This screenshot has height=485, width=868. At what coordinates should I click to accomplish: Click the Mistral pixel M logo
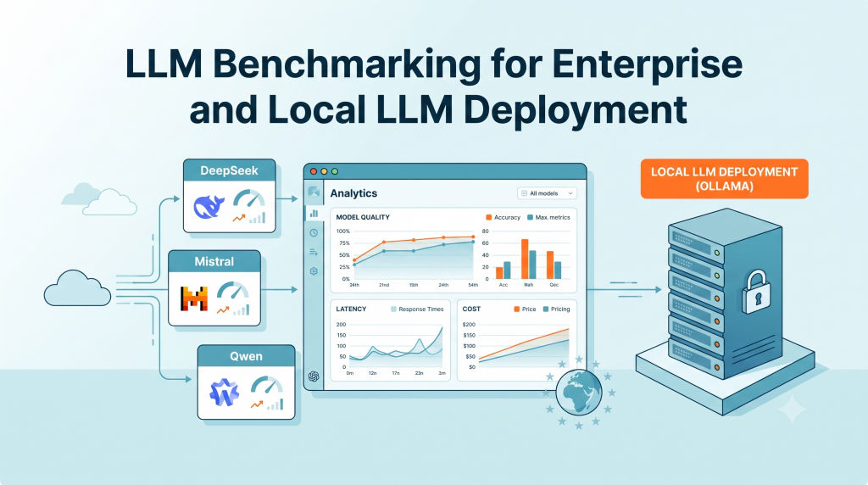(194, 299)
